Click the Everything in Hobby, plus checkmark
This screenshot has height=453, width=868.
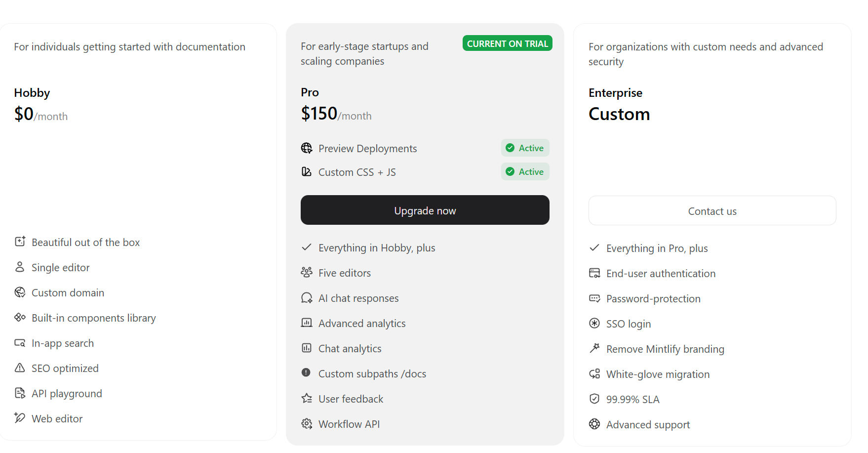coord(307,247)
